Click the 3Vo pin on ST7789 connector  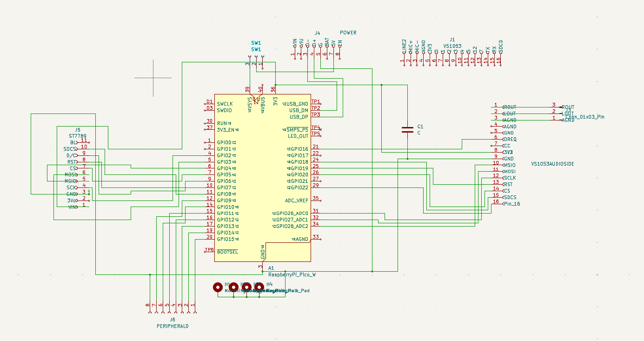(72, 201)
